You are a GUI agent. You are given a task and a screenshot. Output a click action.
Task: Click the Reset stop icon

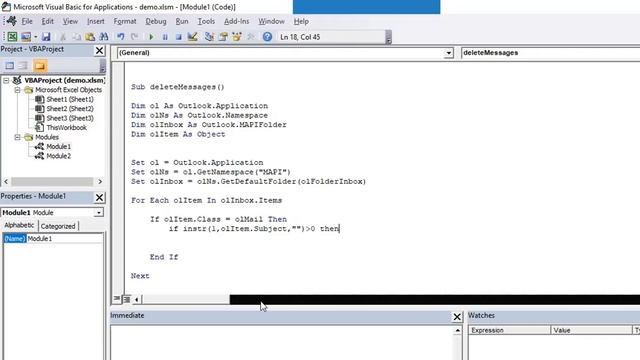point(178,37)
